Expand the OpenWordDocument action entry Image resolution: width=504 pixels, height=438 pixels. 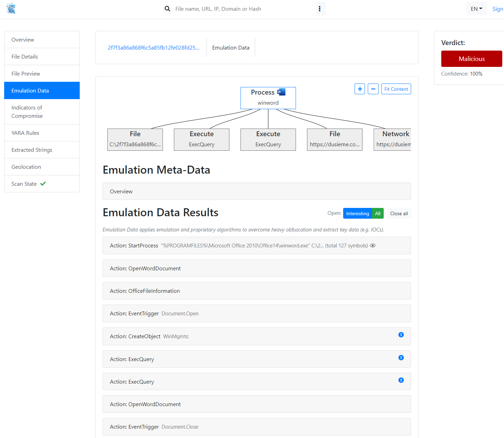pos(257,268)
